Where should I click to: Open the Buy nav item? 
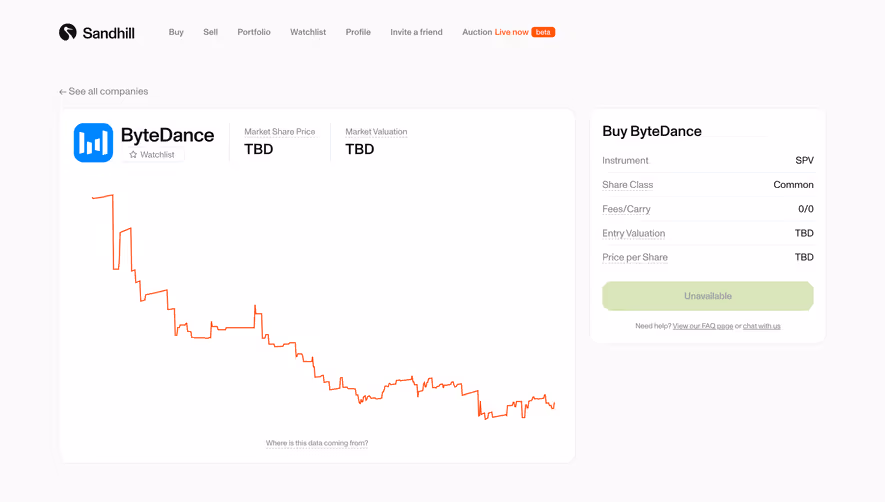[x=176, y=32]
